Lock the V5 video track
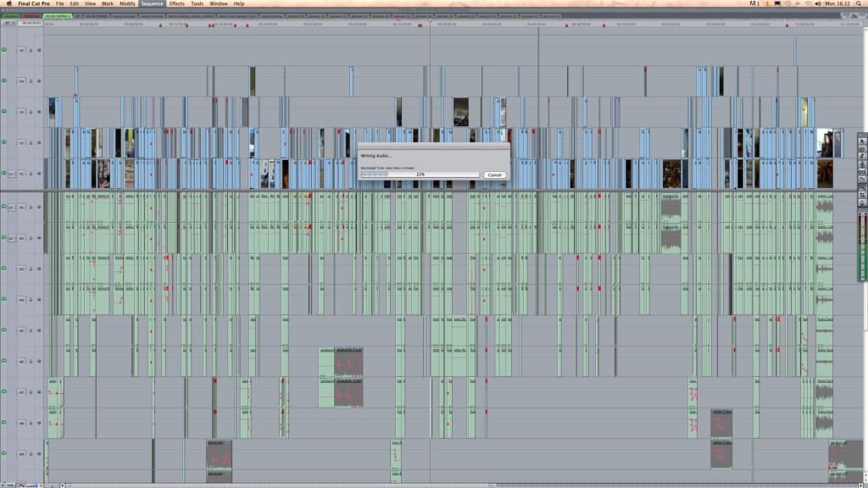Image resolution: width=868 pixels, height=488 pixels. coord(31,51)
